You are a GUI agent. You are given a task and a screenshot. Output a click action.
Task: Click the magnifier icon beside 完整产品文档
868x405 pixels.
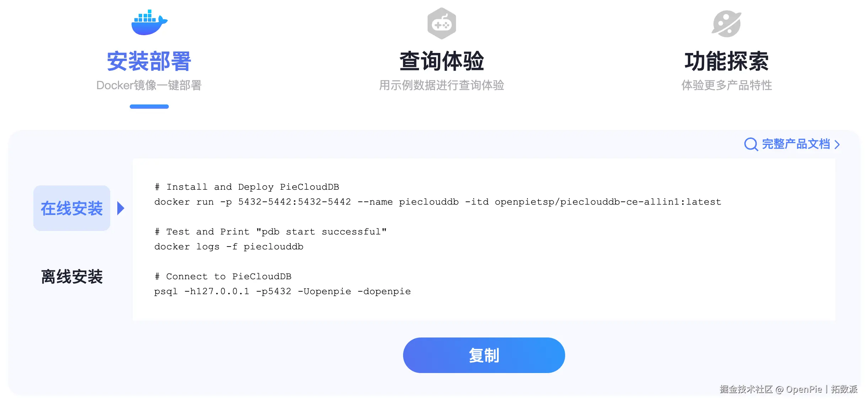[x=751, y=144]
